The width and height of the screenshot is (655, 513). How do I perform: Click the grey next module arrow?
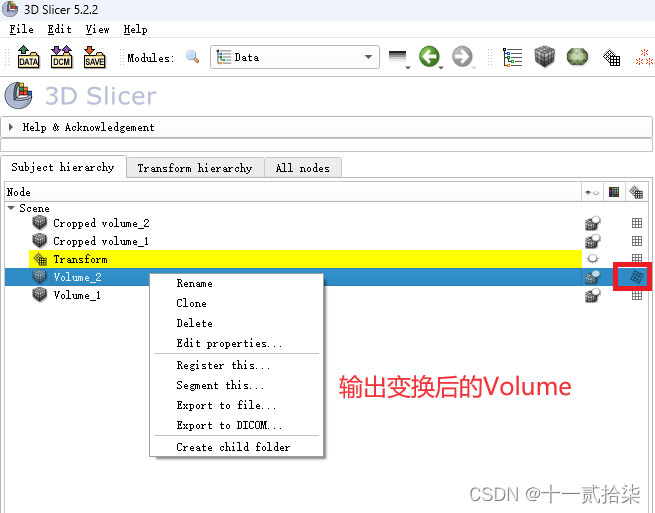pos(462,57)
